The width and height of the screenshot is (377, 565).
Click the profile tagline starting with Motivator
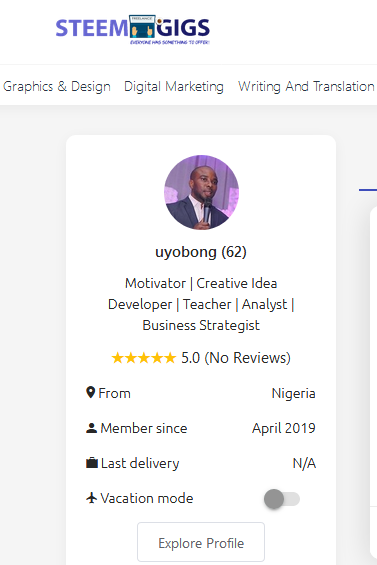[201, 304]
